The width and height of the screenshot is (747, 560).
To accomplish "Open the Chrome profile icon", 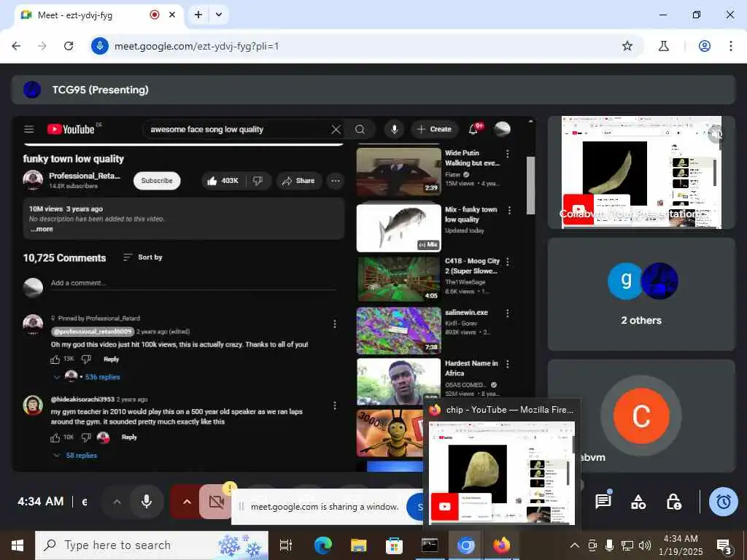I will (705, 46).
